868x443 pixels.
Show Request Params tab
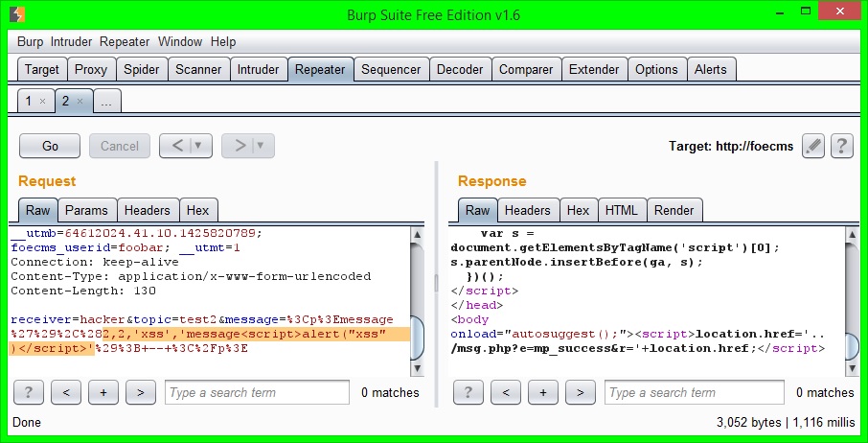[87, 210]
